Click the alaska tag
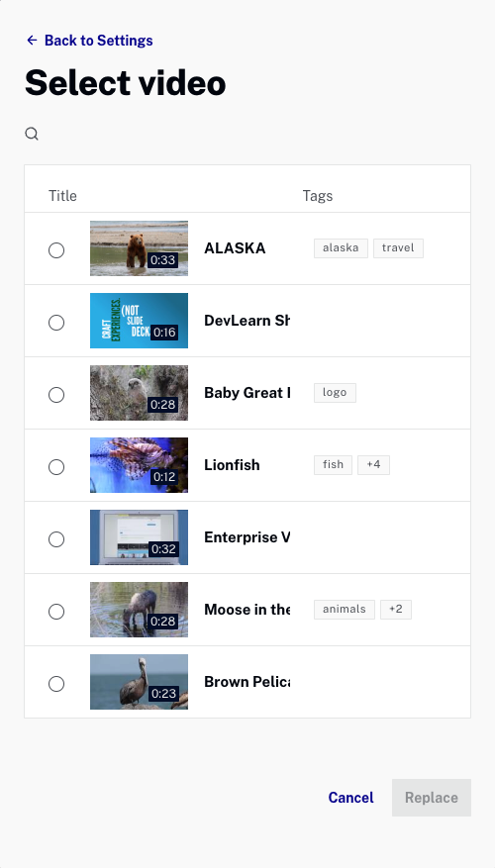This screenshot has height=868, width=495. [341, 248]
